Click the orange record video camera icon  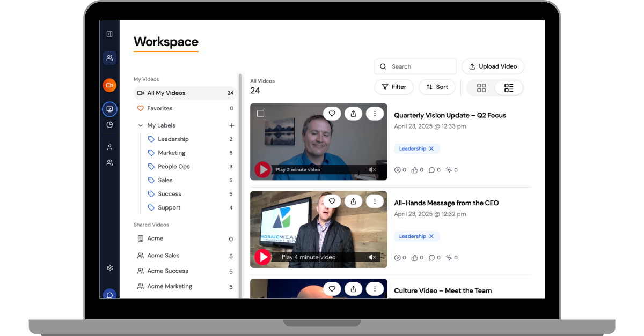tap(109, 85)
